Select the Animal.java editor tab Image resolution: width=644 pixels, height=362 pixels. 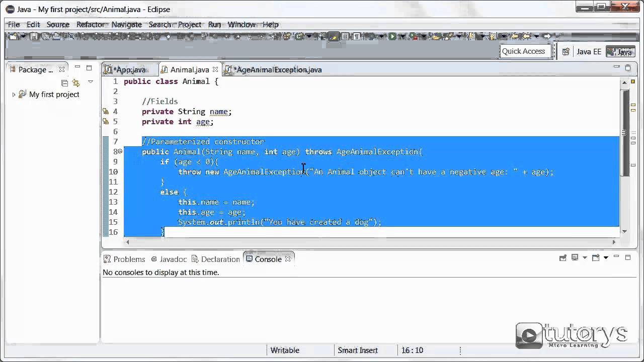tap(189, 70)
